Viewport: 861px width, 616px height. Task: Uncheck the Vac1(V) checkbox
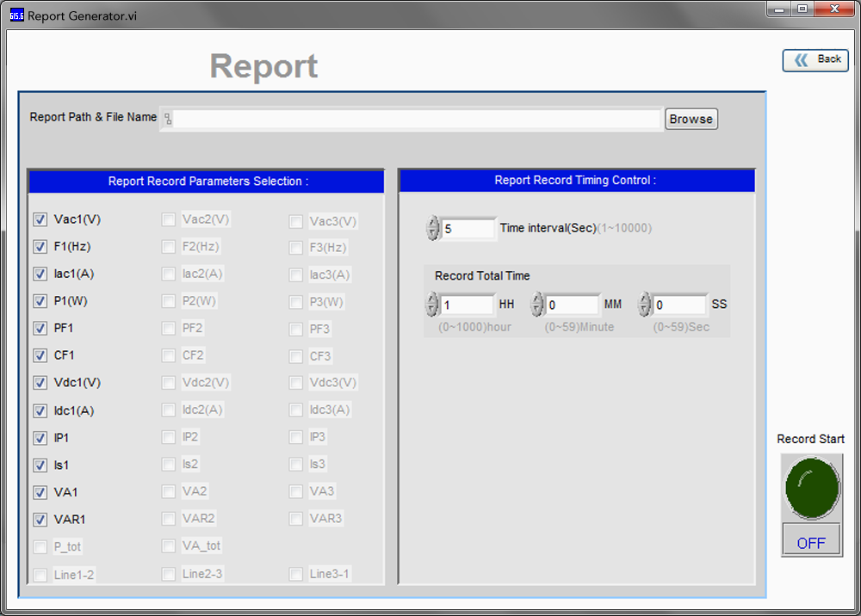[40, 219]
